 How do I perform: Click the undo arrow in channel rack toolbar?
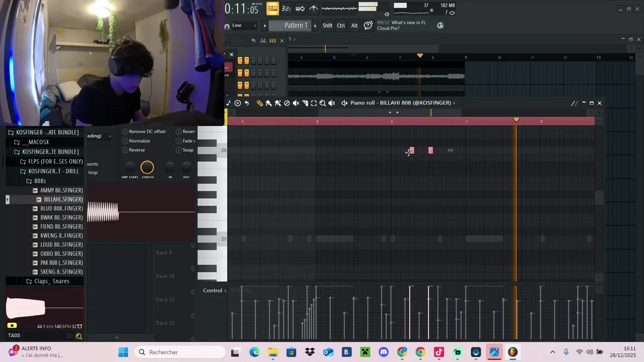[254, 41]
